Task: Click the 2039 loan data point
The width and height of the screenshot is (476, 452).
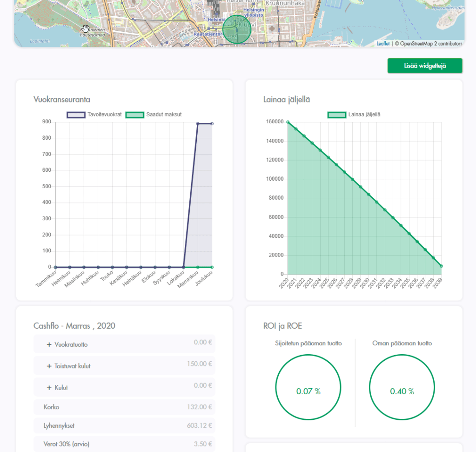Action: pyautogui.click(x=441, y=266)
